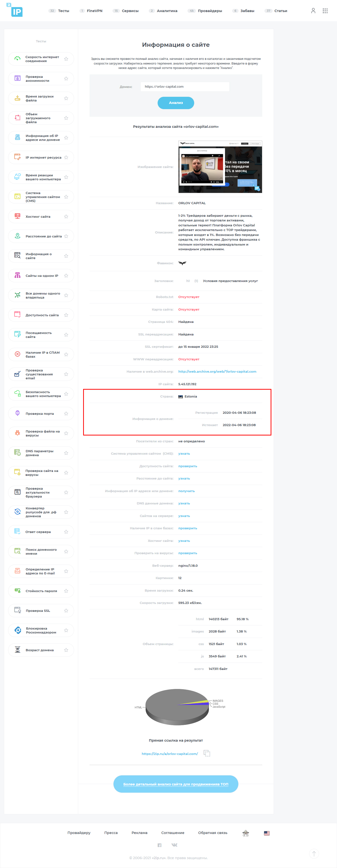Screen dimensions: 337x868
Task: Switch language via US flag icon
Action: pos(266,833)
